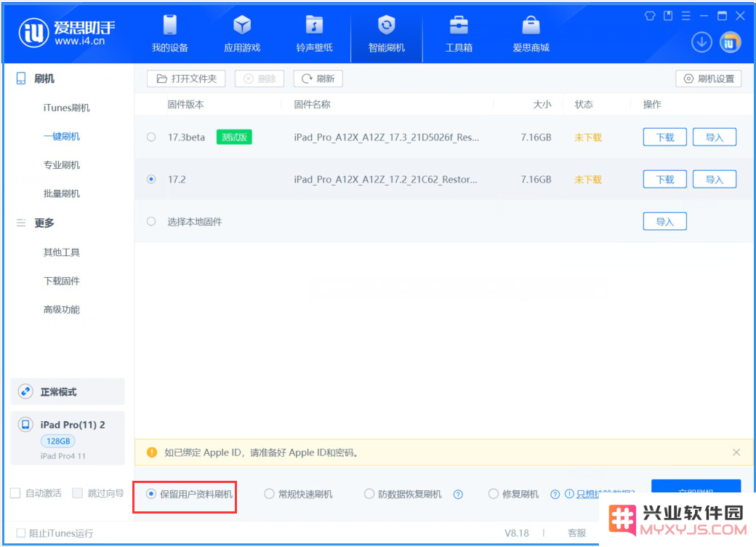
Task: Click the V8.18 version label
Action: [516, 533]
